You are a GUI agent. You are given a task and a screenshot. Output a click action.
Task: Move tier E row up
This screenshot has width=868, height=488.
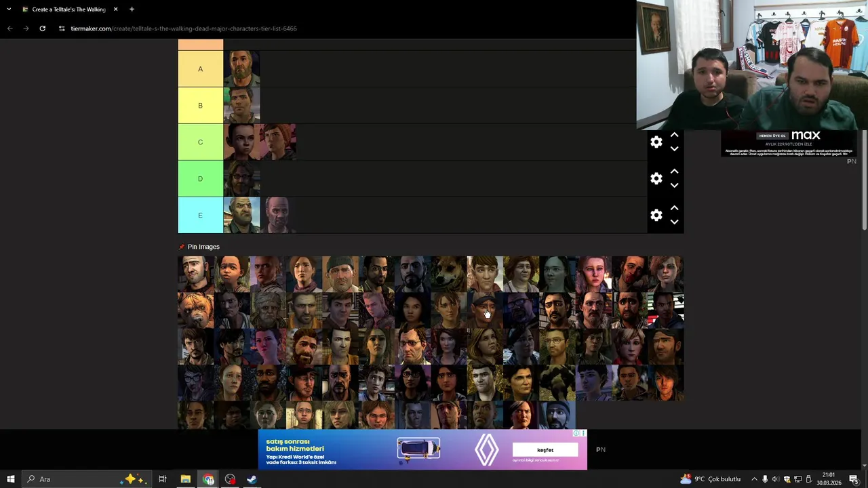pyautogui.click(x=674, y=209)
